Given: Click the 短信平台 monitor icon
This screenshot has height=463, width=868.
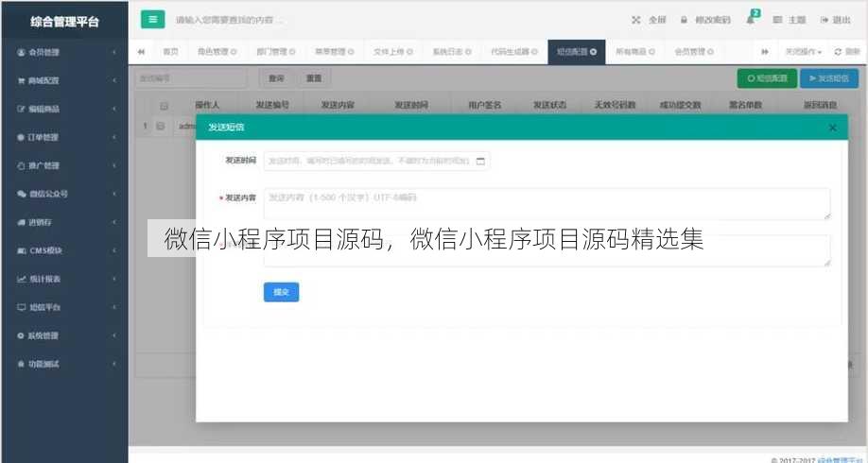Looking at the screenshot, I should click(x=21, y=307).
